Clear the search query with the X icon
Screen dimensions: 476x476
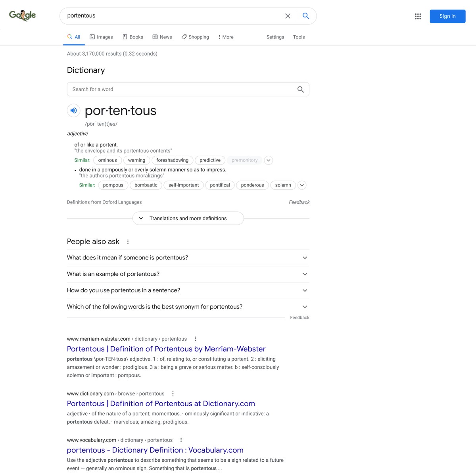288,16
